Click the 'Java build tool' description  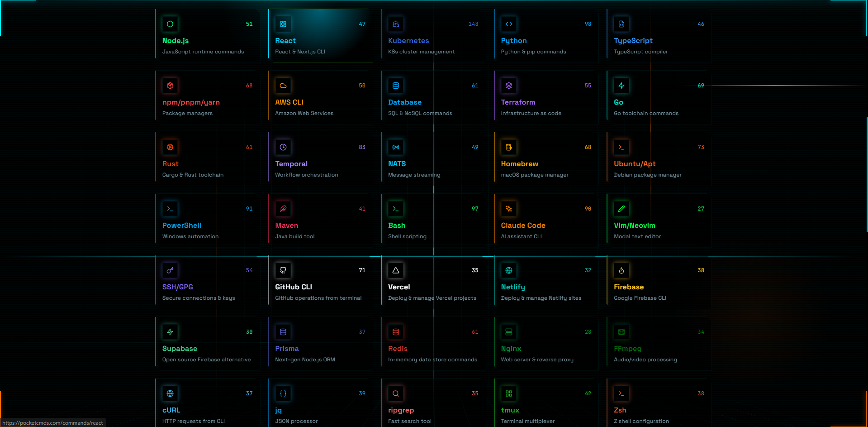[x=295, y=236]
